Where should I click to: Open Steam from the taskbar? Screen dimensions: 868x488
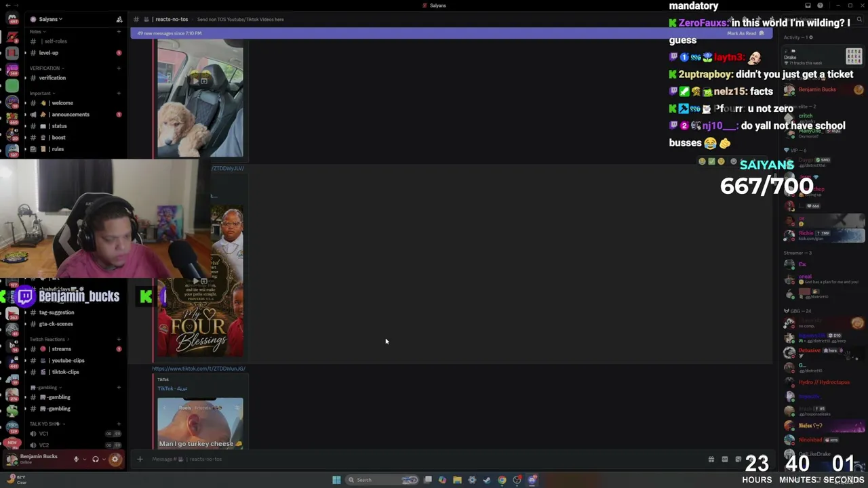[x=487, y=480]
